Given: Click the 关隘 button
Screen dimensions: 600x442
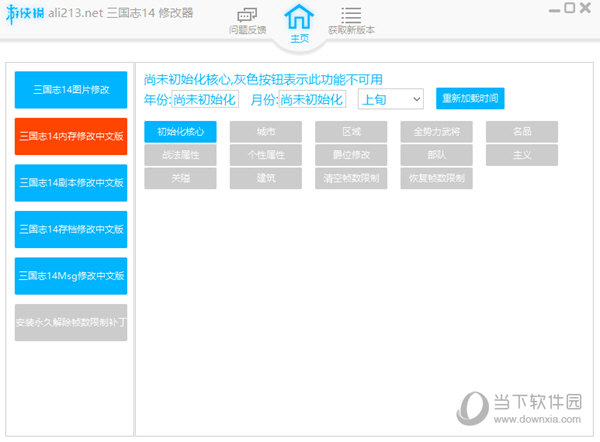Looking at the screenshot, I should [x=180, y=178].
